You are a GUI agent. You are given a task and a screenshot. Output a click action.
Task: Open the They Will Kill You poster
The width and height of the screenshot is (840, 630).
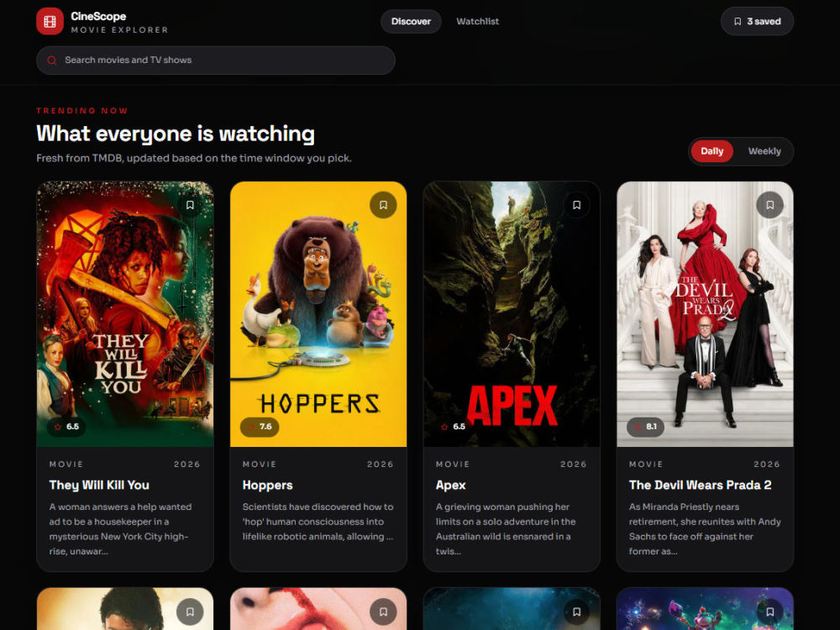(125, 314)
